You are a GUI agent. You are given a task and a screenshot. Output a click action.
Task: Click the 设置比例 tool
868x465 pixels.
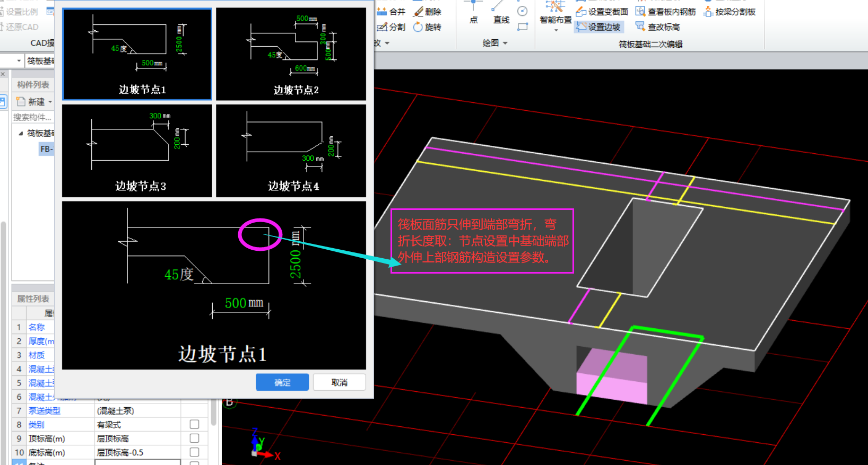(19, 12)
